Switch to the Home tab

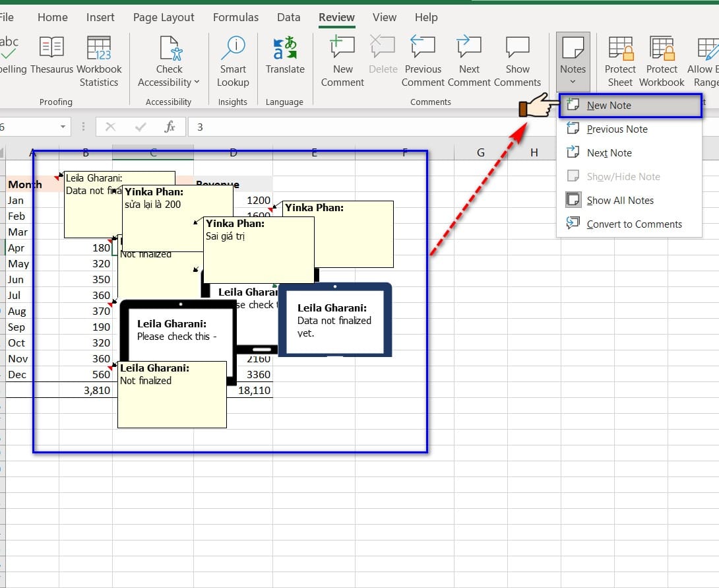coord(53,17)
